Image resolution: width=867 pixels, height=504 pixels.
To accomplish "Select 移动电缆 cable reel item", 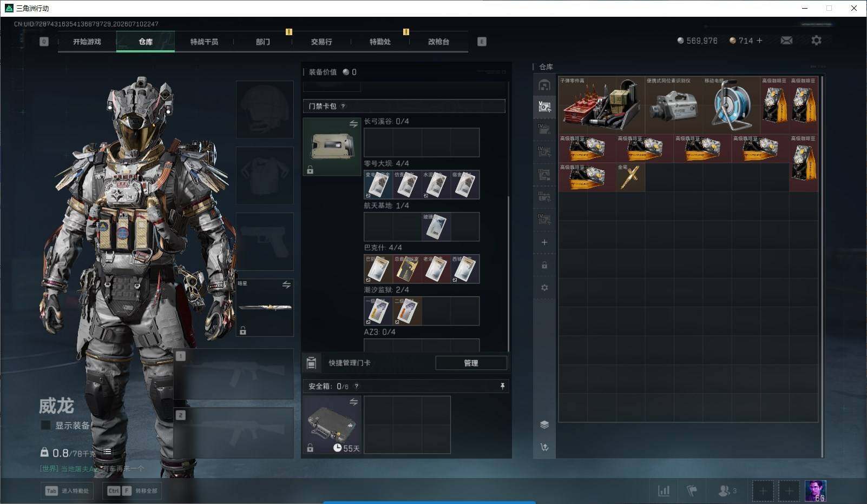I will [x=731, y=105].
